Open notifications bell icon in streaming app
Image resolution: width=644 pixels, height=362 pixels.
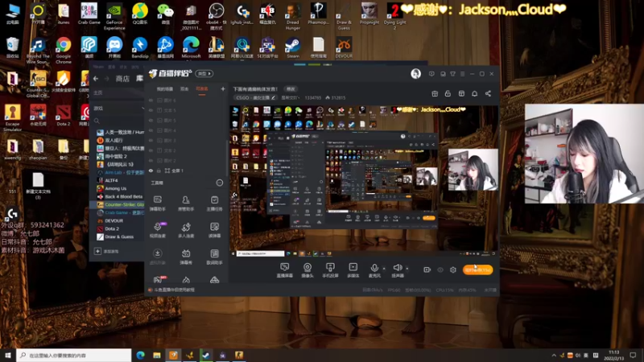(474, 93)
